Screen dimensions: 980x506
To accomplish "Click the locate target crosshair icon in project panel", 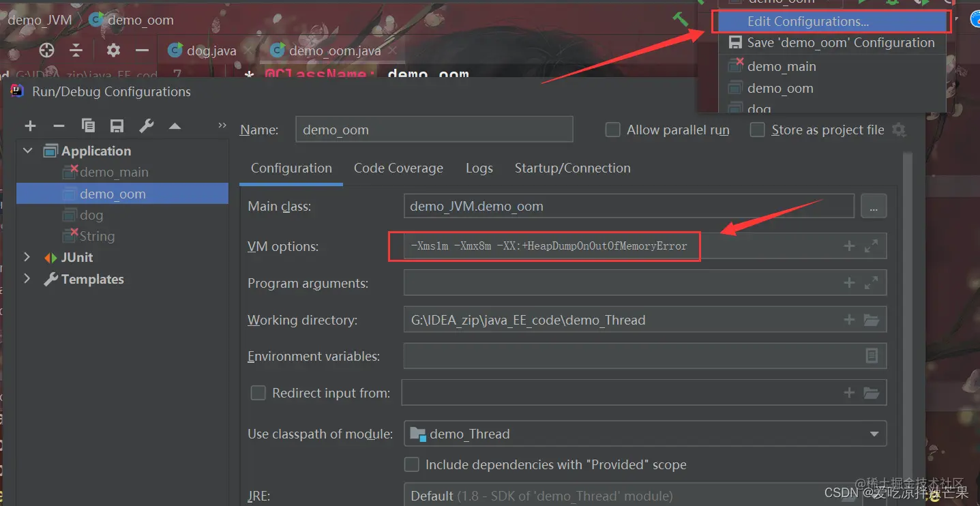I will 46,50.
